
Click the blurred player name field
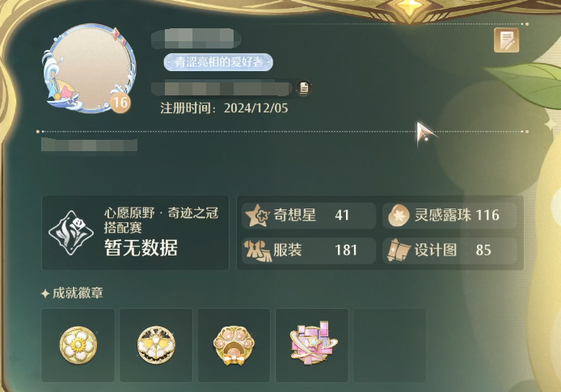[196, 39]
